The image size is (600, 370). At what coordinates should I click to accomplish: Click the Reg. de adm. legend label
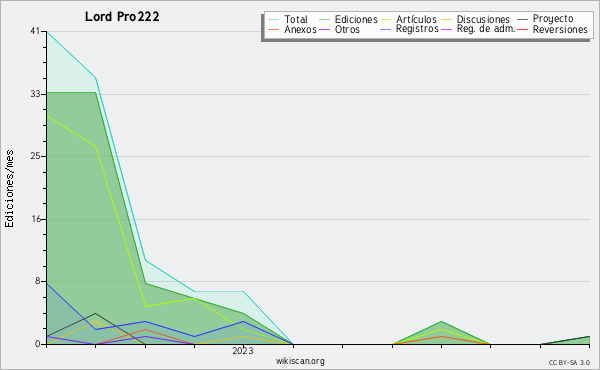486,29
